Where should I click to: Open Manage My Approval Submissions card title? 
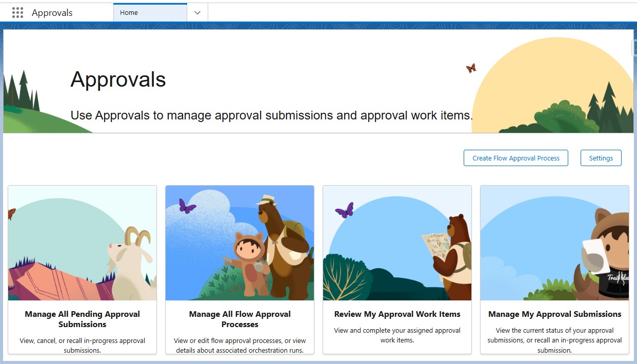pyautogui.click(x=554, y=314)
